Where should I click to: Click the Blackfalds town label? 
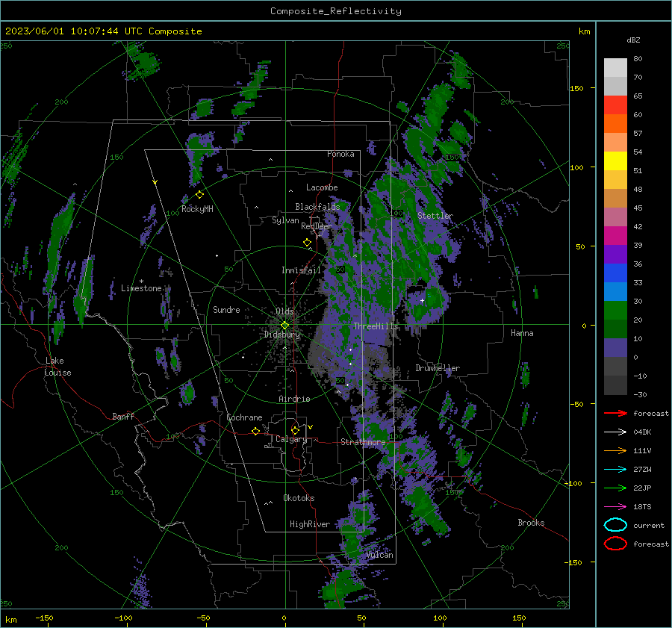[x=317, y=207]
